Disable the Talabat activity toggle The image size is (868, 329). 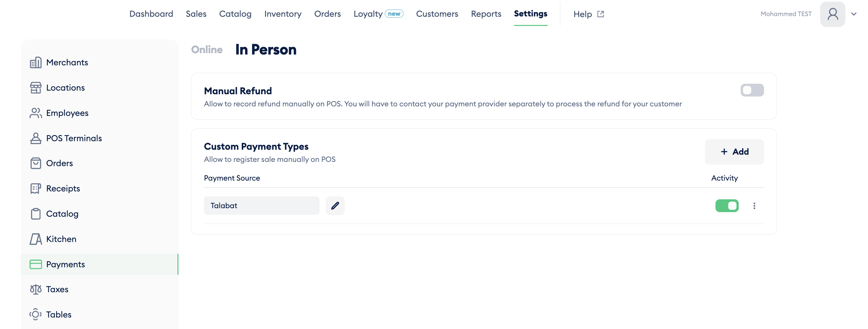[x=727, y=206]
